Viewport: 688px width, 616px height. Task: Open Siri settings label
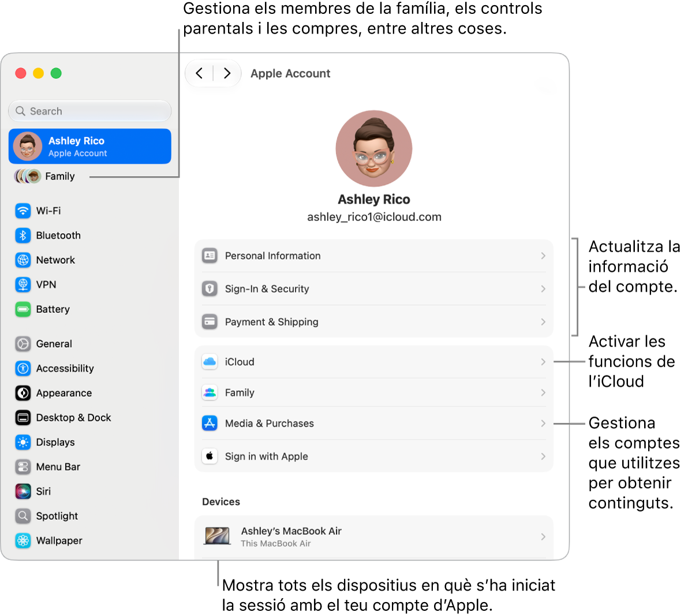coord(43,491)
